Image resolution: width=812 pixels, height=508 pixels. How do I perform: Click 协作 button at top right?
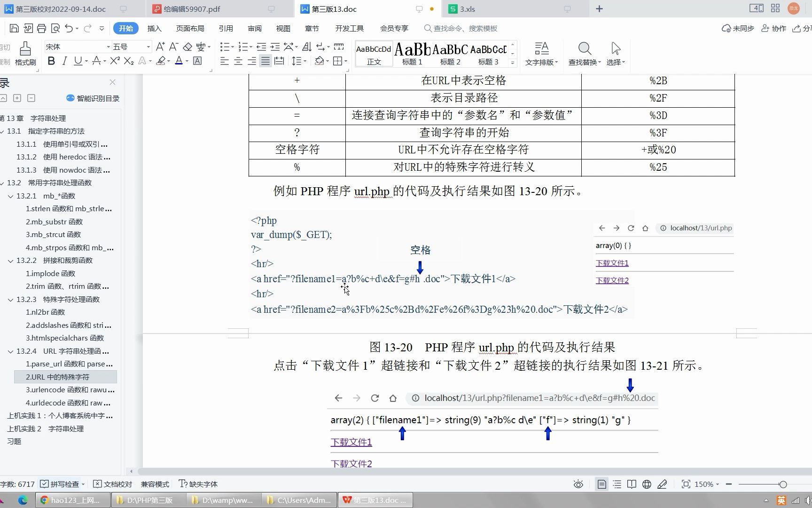coord(773,29)
